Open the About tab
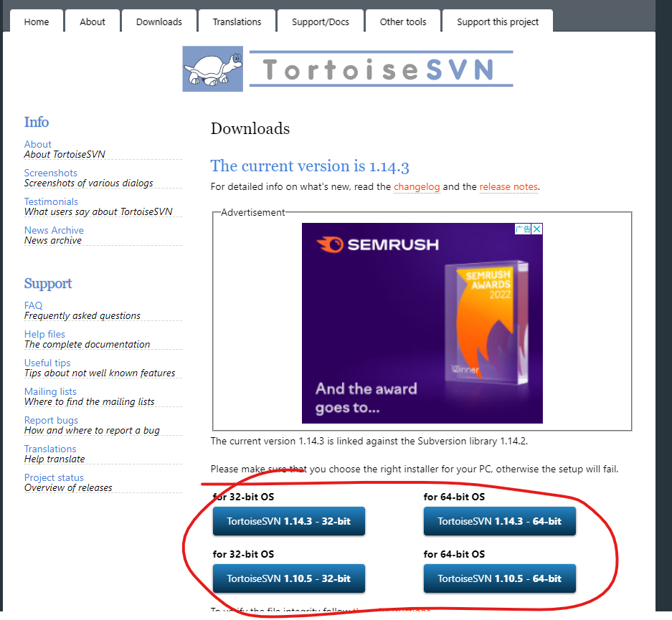The width and height of the screenshot is (672, 620). (92, 22)
